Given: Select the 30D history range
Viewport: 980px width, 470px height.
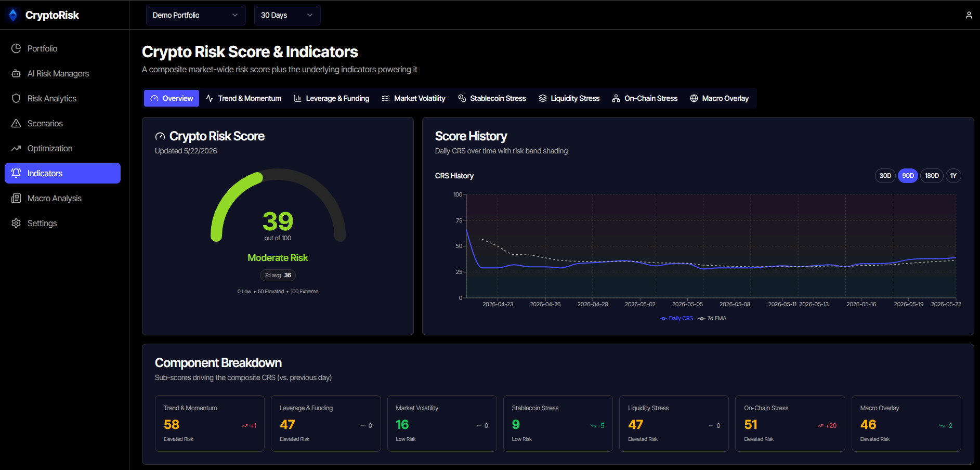Looking at the screenshot, I should tap(885, 176).
